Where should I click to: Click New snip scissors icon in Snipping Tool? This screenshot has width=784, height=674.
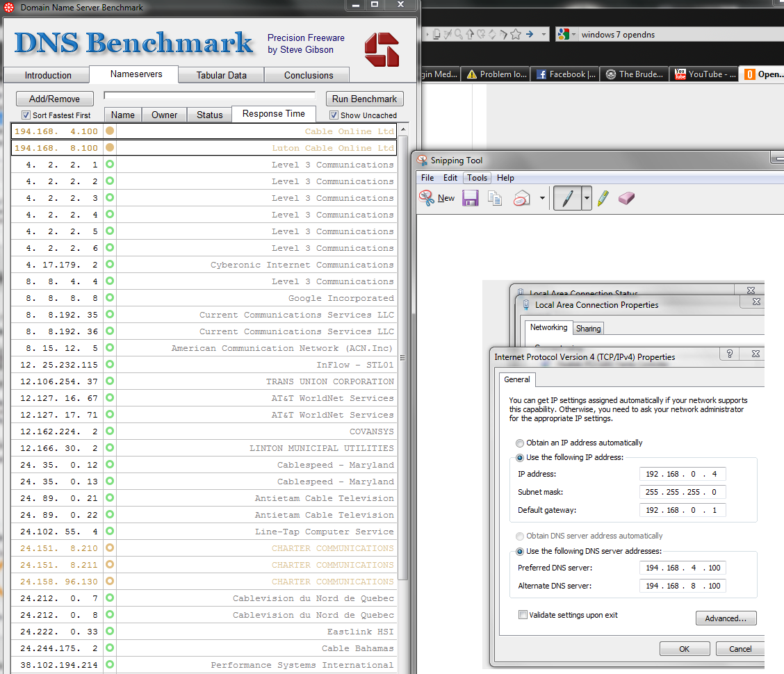(x=427, y=198)
